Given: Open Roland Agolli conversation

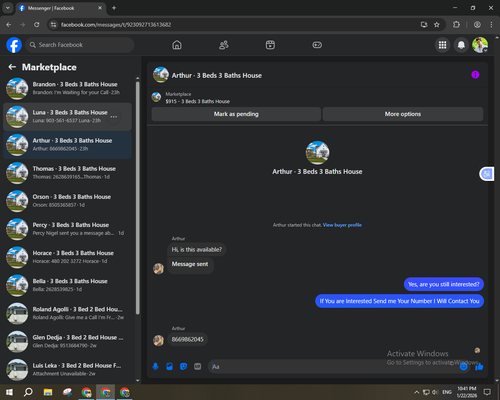Looking at the screenshot, I should point(67,313).
